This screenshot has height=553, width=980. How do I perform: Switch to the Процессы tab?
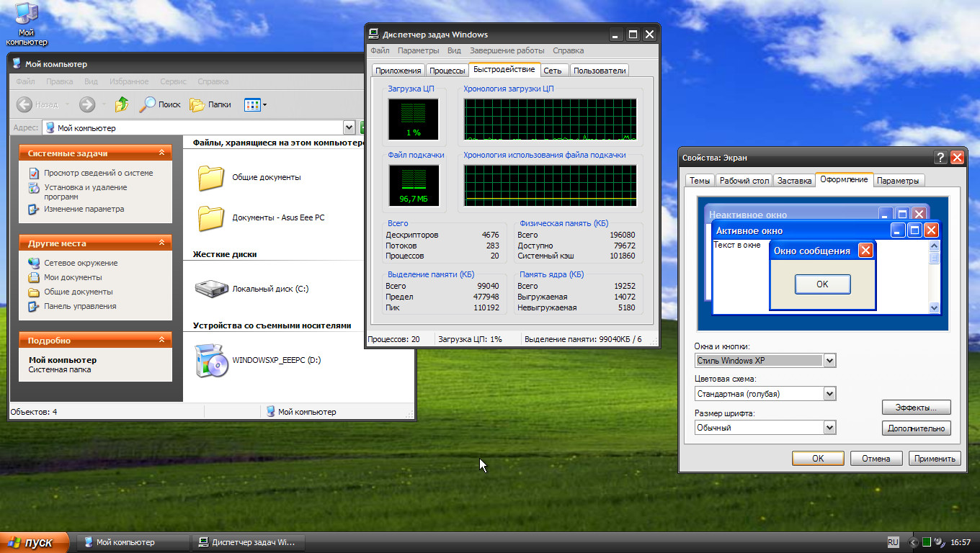pos(447,71)
